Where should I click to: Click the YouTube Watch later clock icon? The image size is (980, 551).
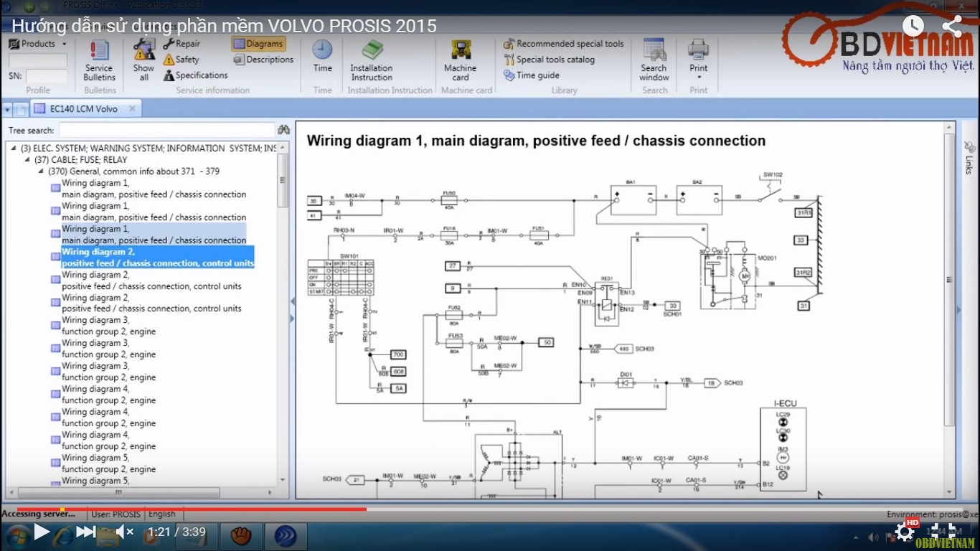point(913,27)
